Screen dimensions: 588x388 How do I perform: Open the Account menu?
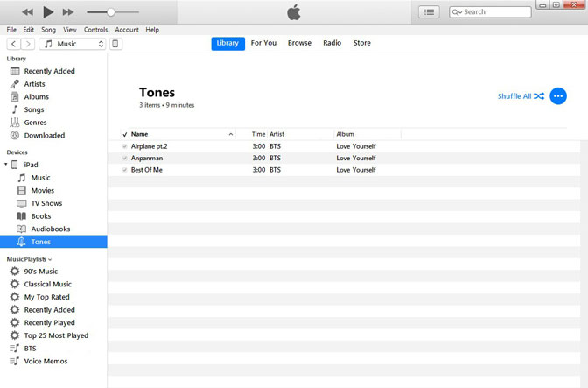[x=127, y=30]
